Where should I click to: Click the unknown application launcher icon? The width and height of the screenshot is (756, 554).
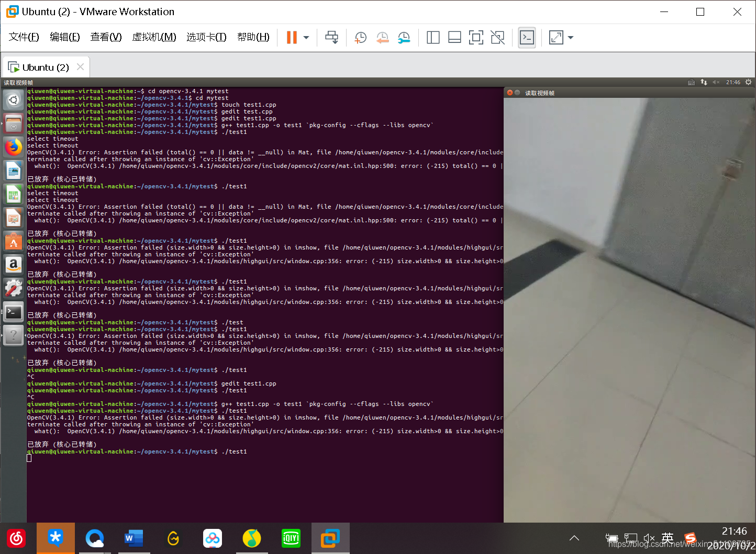[14, 335]
